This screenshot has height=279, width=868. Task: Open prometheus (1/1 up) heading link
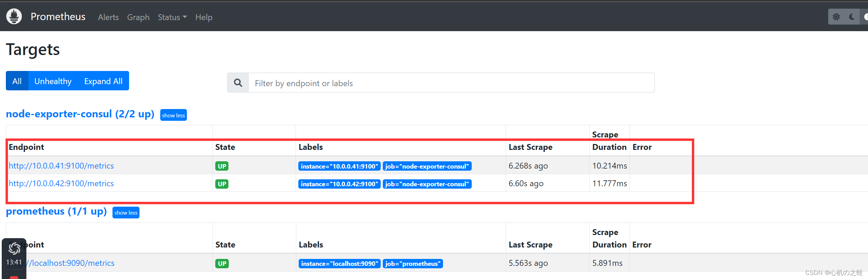[x=56, y=211]
